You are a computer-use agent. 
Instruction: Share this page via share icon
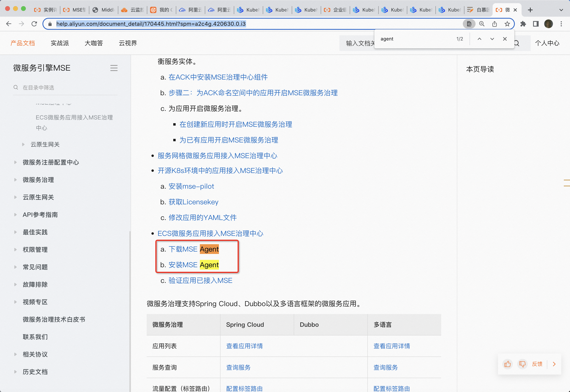pyautogui.click(x=495, y=24)
